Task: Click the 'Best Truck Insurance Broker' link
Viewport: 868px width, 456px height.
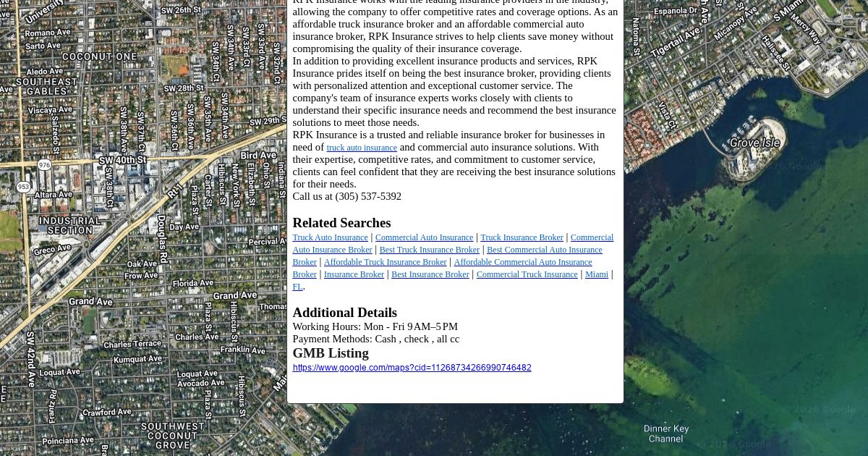Action: (x=429, y=250)
